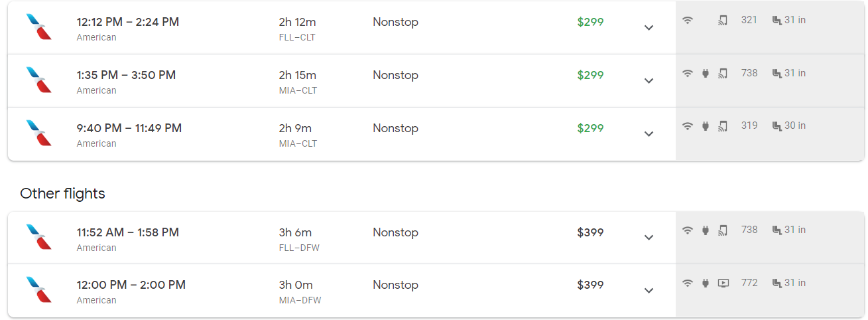Click Wi-Fi icon on 12:12 PM flight

(x=688, y=20)
